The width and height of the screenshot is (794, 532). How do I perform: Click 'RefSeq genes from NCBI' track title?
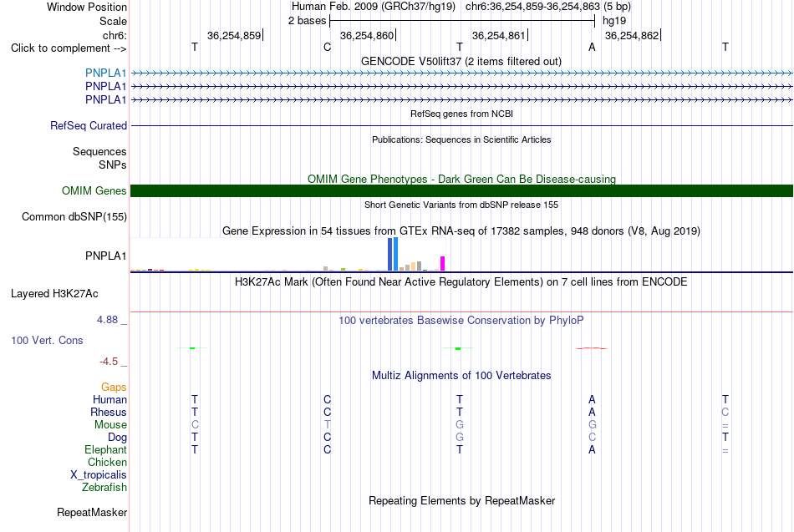pos(461,114)
